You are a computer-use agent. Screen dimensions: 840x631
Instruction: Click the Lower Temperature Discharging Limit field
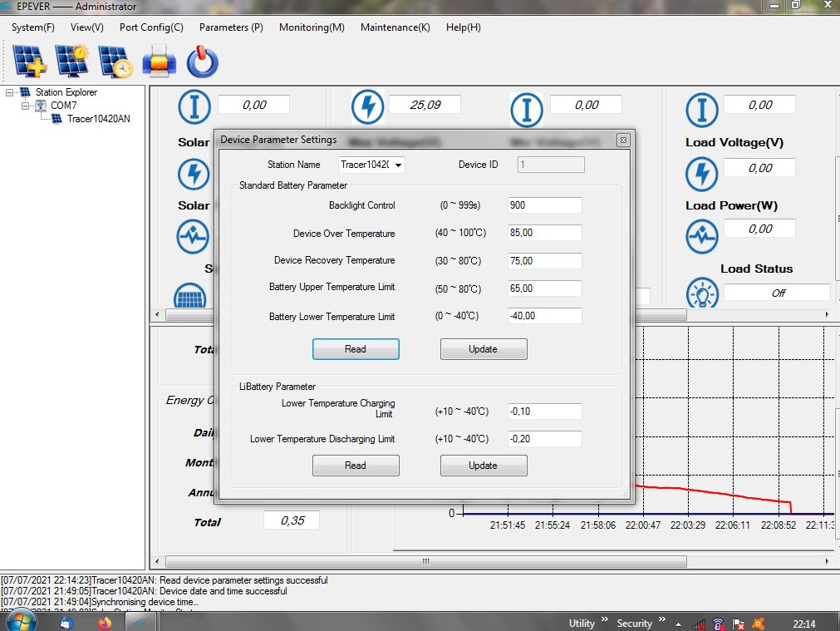pyautogui.click(x=544, y=438)
